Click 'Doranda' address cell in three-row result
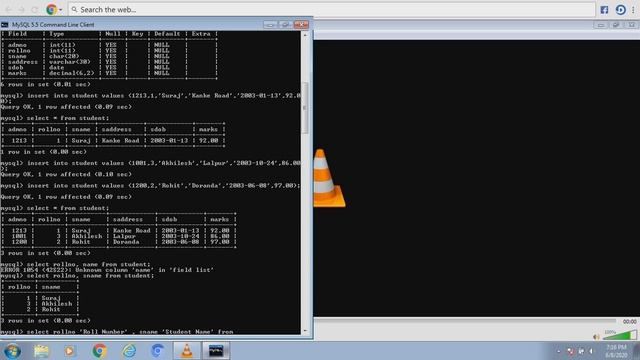The height and width of the screenshot is (360, 640). point(126,242)
